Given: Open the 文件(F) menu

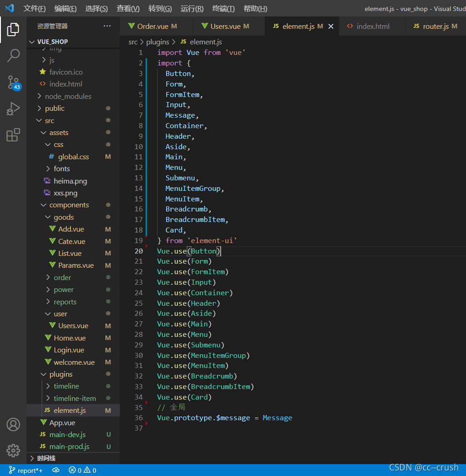Looking at the screenshot, I should click(x=35, y=9).
